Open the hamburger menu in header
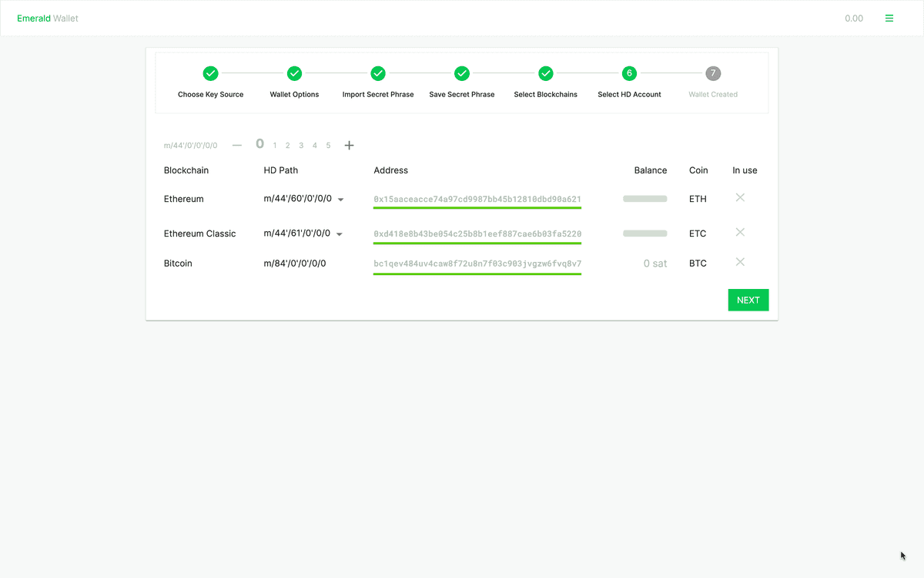The height and width of the screenshot is (578, 924). [x=889, y=18]
